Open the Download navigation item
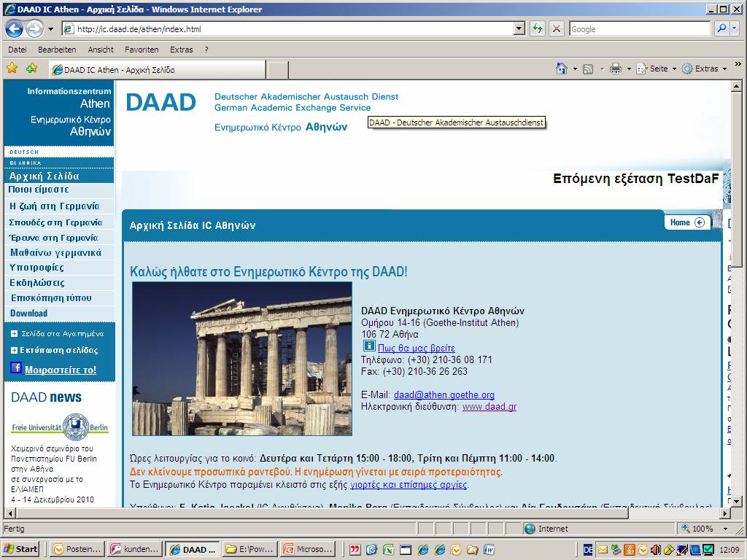The height and width of the screenshot is (560, 747). (x=28, y=314)
